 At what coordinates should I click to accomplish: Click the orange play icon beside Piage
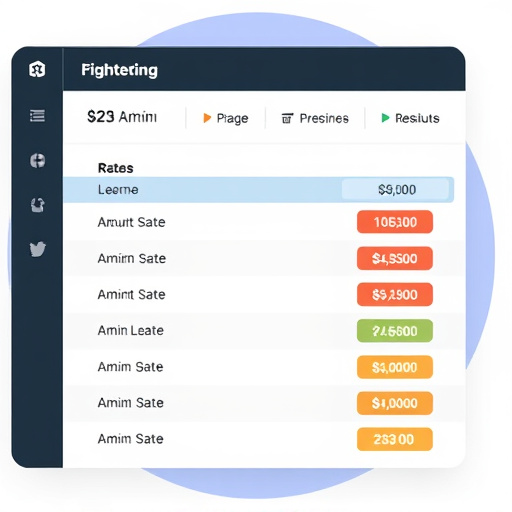pyautogui.click(x=207, y=118)
